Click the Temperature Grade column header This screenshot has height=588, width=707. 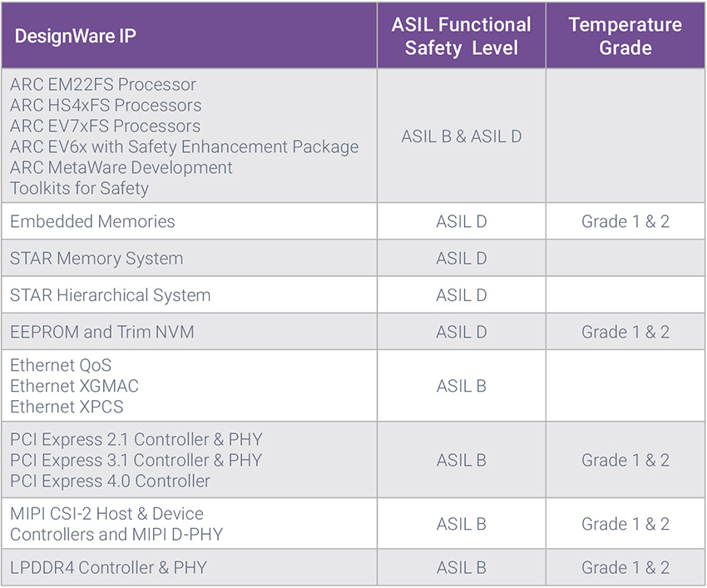625,36
